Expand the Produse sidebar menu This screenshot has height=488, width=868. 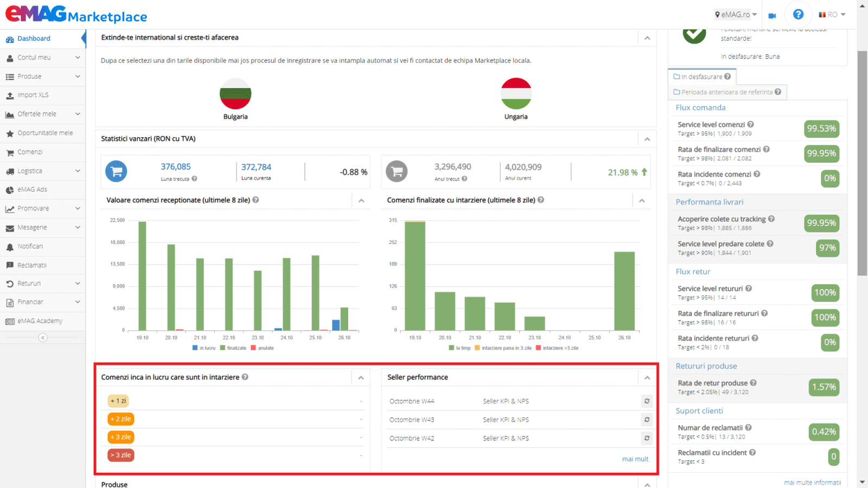coord(43,76)
